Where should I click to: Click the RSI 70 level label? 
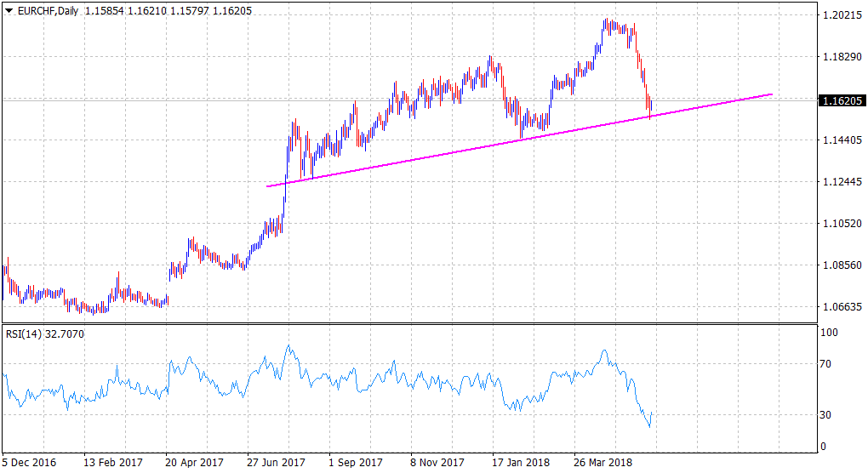[825, 364]
